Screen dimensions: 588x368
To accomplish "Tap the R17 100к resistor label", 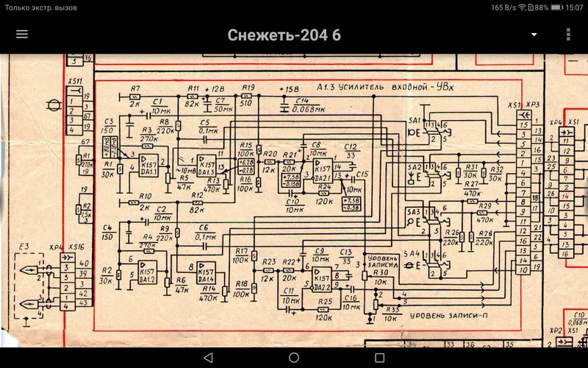I will click(241, 255).
